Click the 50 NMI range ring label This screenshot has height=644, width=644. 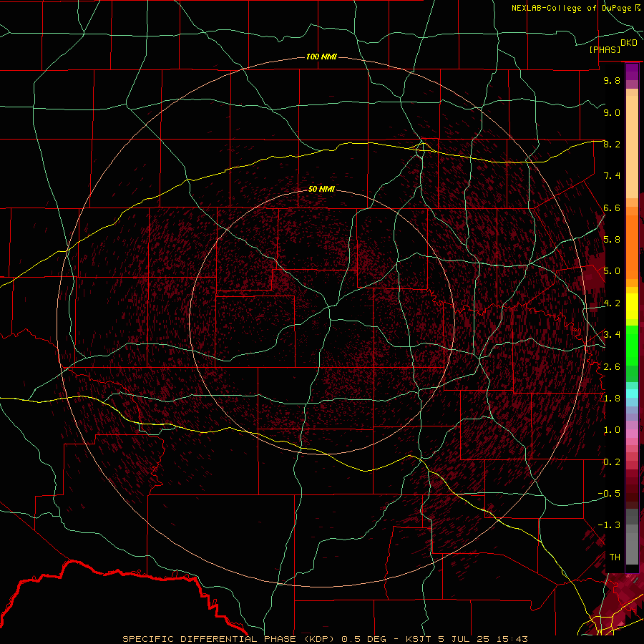(x=321, y=189)
